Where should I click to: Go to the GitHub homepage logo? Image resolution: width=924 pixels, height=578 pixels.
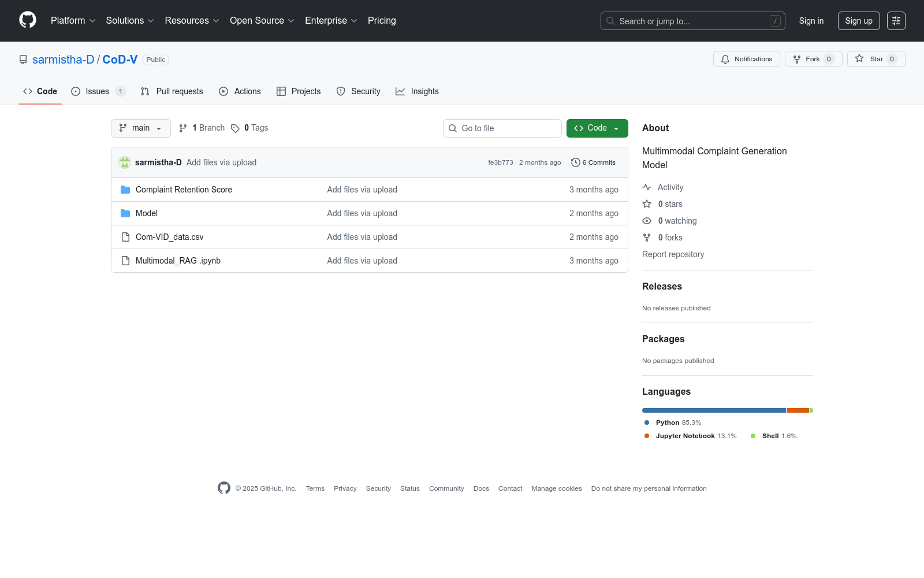28,20
